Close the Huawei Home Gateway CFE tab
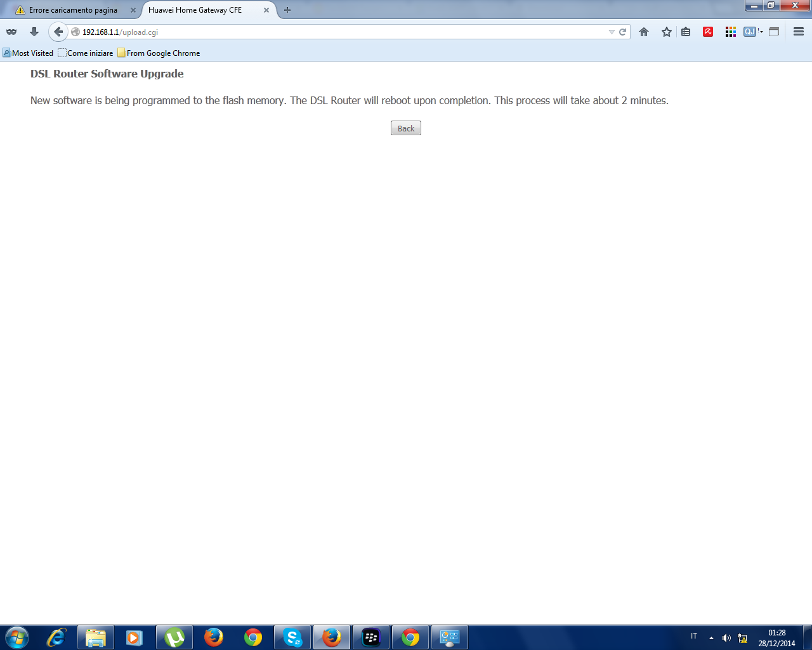 pos(266,10)
